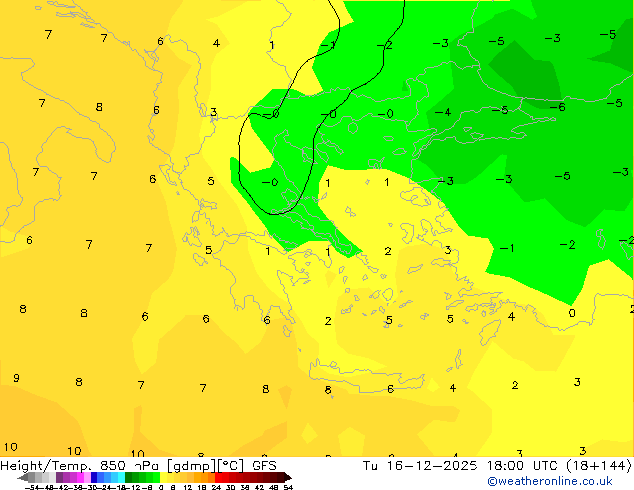Click the dark right arrow end of the legend
The image size is (634, 490).
tap(288, 477)
